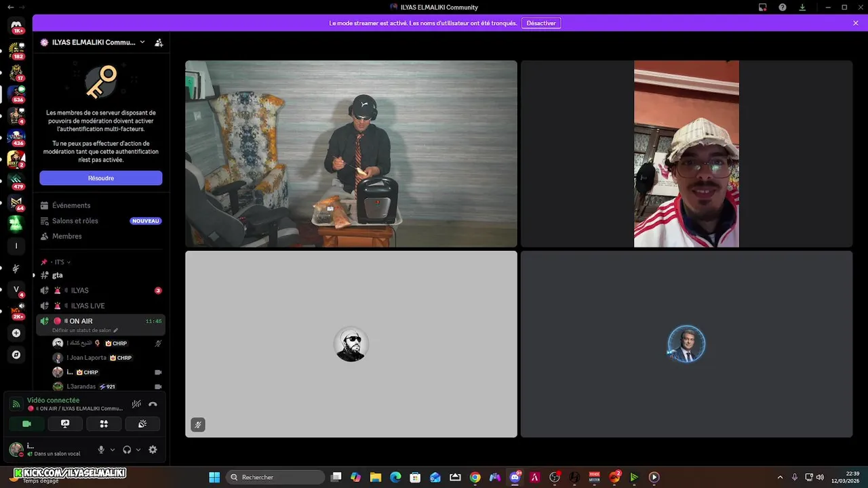Open the server with the 479 badge

coord(16,180)
